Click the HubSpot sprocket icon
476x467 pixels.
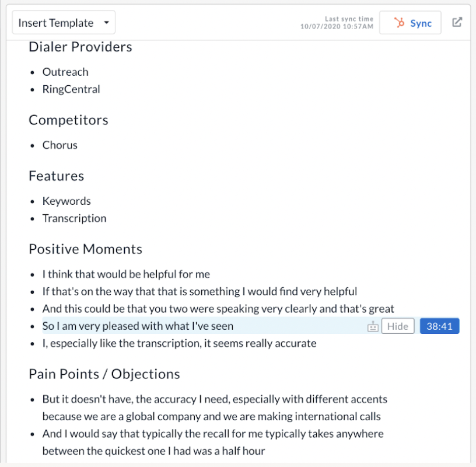(399, 23)
